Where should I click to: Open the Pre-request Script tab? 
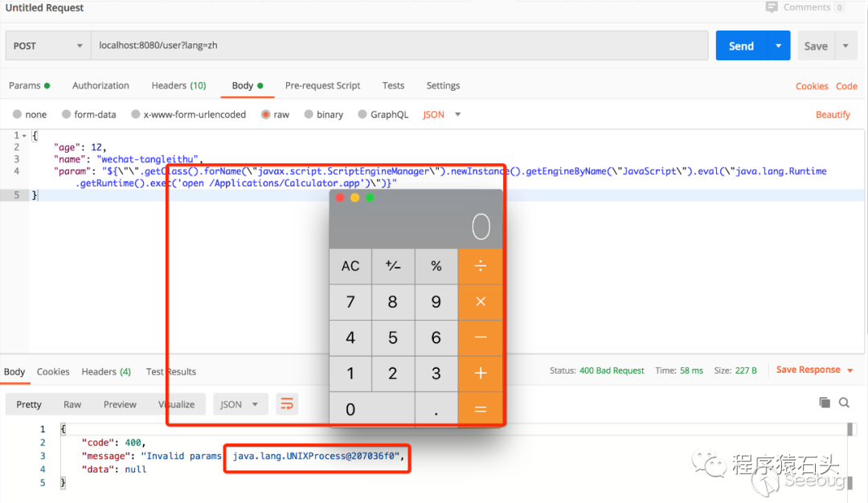coord(323,86)
